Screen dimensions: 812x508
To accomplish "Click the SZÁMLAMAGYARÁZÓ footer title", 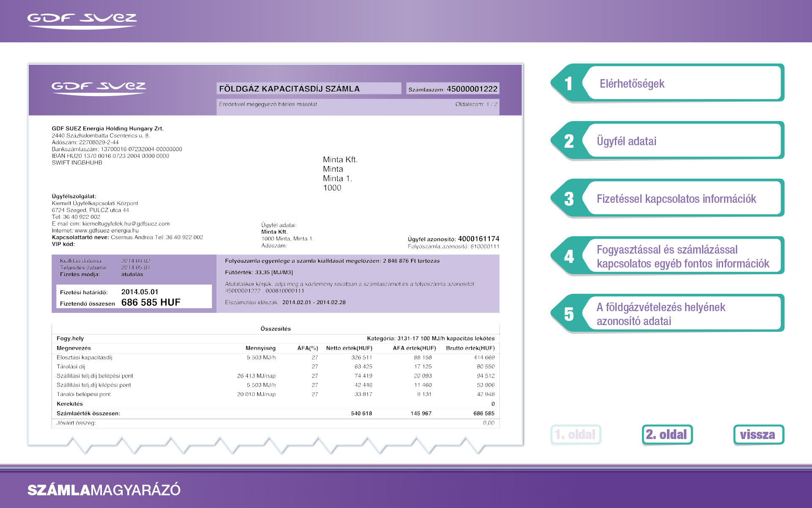I will [x=104, y=490].
